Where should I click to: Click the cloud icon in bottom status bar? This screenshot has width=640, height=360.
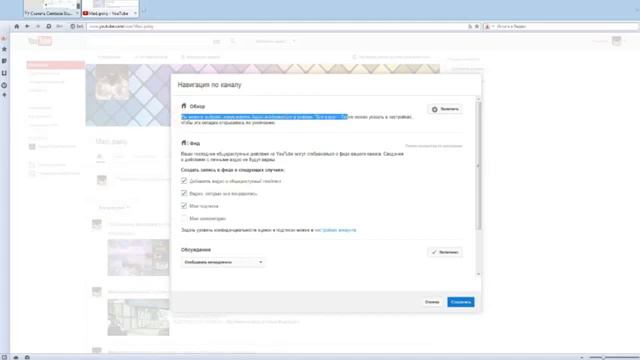pyautogui.click(x=16, y=357)
